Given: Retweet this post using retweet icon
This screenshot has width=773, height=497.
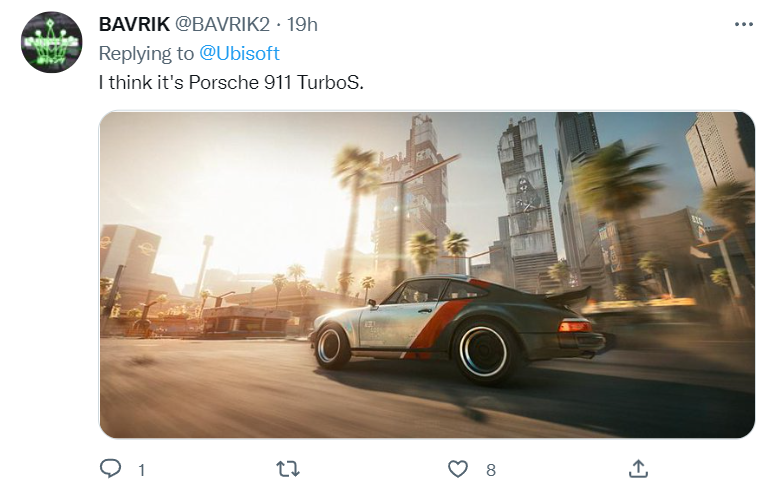Looking at the screenshot, I should (287, 469).
